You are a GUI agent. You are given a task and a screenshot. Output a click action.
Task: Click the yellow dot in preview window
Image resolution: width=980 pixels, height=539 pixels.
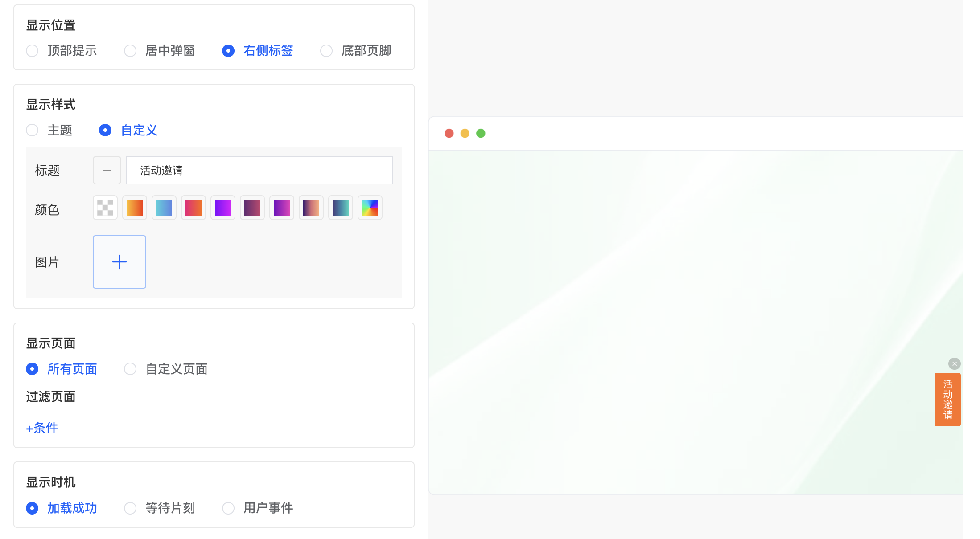click(x=465, y=133)
